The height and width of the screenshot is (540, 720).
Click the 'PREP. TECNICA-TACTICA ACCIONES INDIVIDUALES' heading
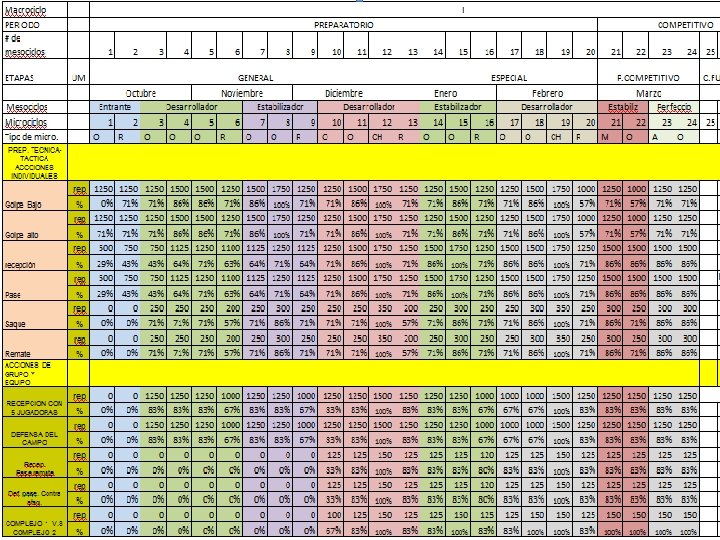(34, 162)
